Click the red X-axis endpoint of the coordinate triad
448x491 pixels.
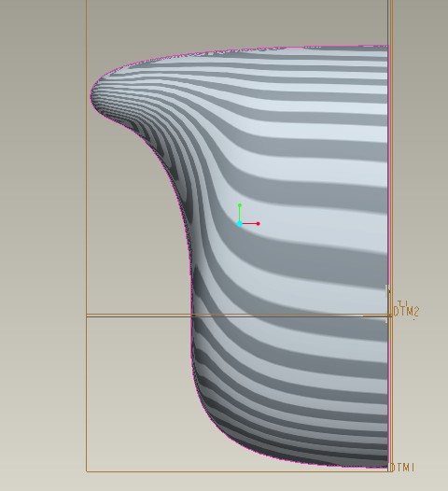coord(258,224)
